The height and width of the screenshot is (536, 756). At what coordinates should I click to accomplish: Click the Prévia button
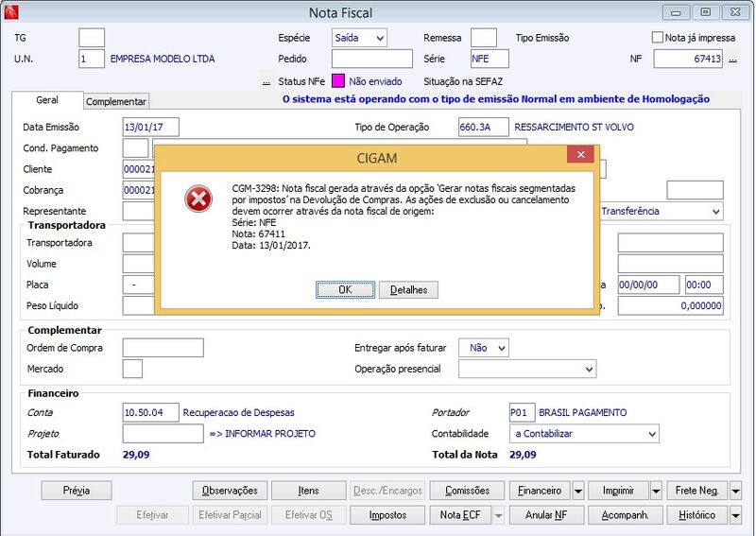[x=77, y=491]
